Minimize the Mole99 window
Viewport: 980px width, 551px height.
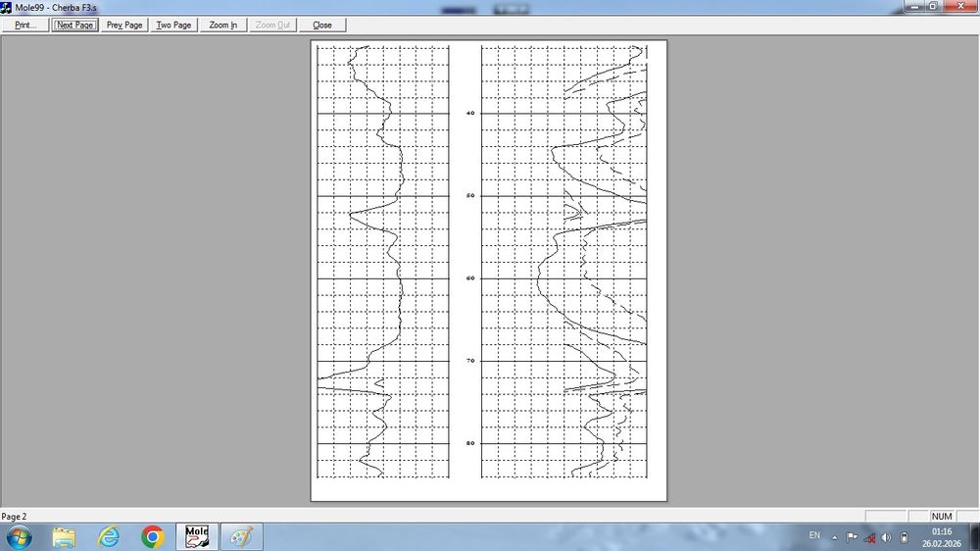point(915,6)
